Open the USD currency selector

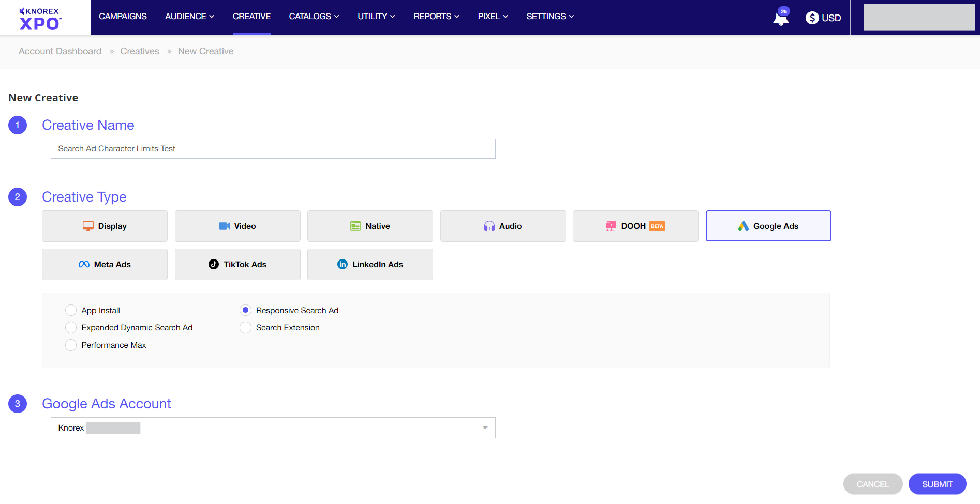pos(822,17)
